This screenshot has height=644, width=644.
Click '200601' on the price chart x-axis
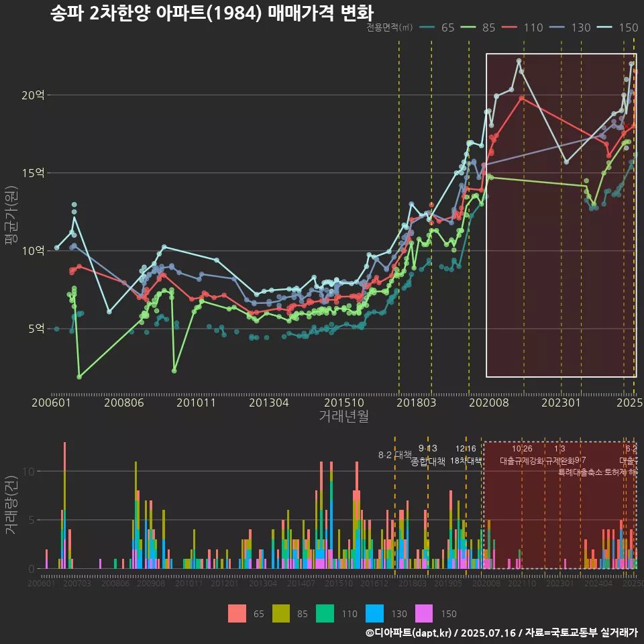click(52, 402)
